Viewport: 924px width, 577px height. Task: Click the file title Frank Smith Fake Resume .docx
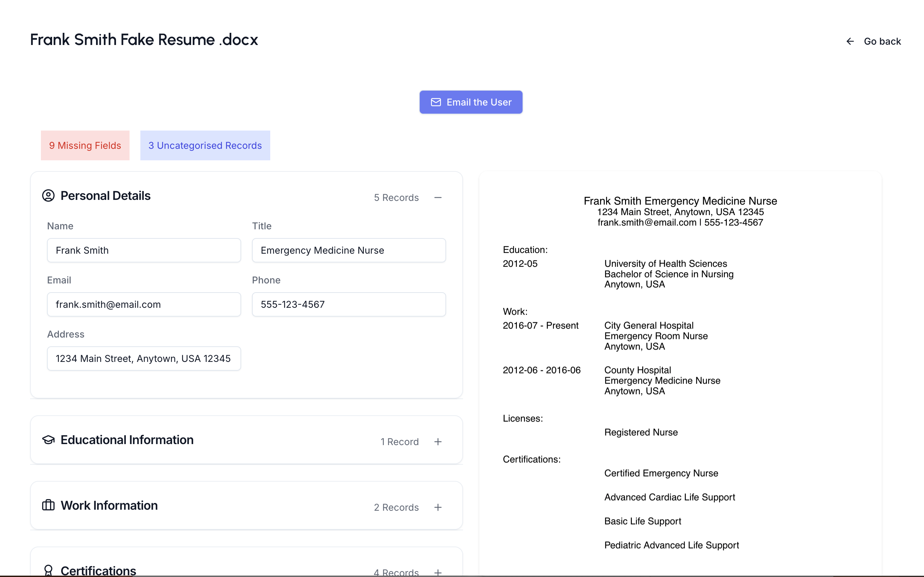(144, 40)
